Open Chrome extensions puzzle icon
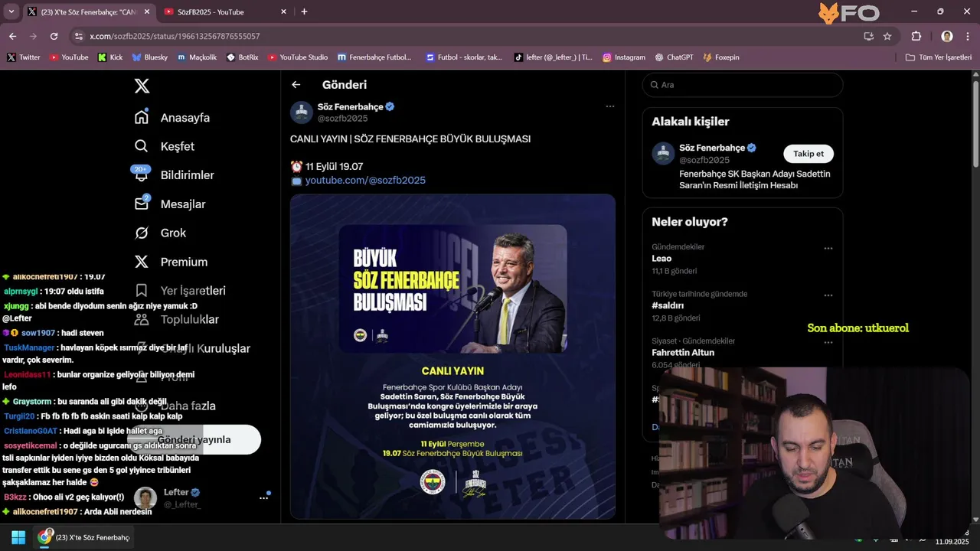Image resolution: width=980 pixels, height=551 pixels. click(916, 36)
